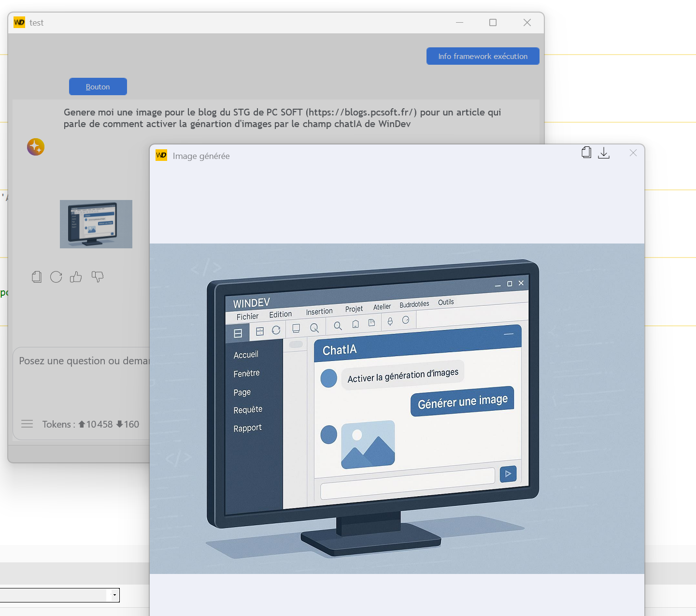This screenshot has height=616, width=696.
Task: Minimize the test window
Action: 459,23
